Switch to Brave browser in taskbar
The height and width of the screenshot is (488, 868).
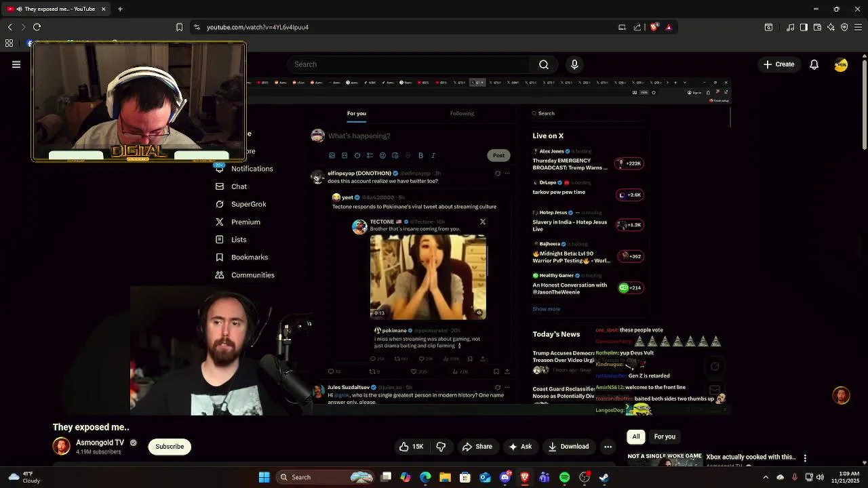[525, 477]
